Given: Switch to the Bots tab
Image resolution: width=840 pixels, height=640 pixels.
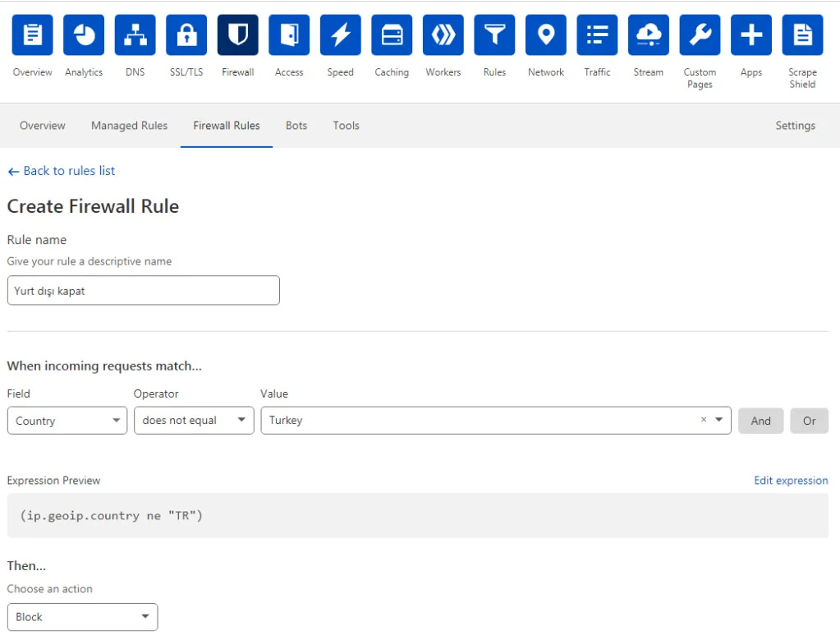Looking at the screenshot, I should click(296, 126).
